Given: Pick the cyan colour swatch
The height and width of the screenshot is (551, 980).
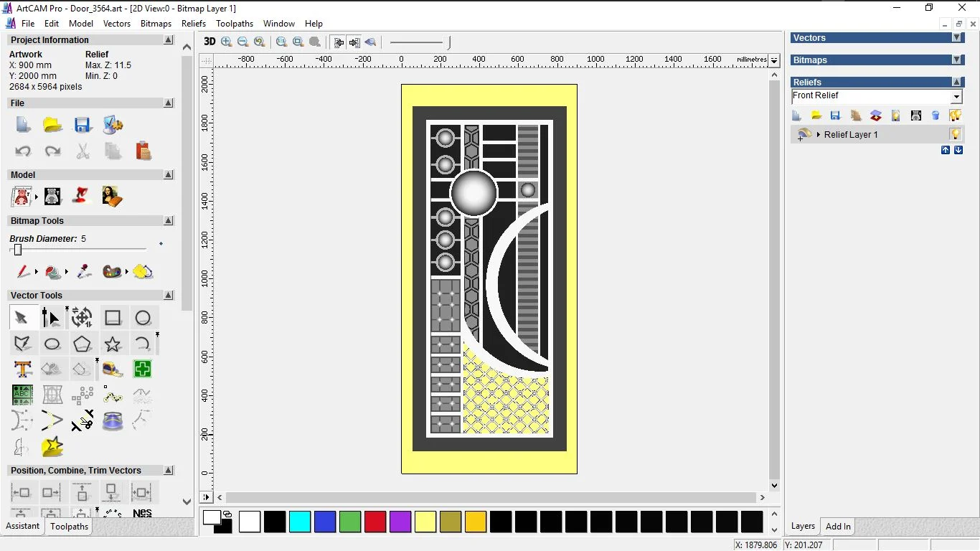Looking at the screenshot, I should (x=300, y=522).
